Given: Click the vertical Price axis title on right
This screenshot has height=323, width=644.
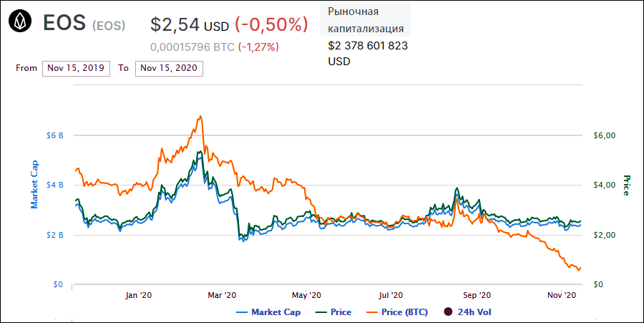Looking at the screenshot, I should click(x=626, y=185).
